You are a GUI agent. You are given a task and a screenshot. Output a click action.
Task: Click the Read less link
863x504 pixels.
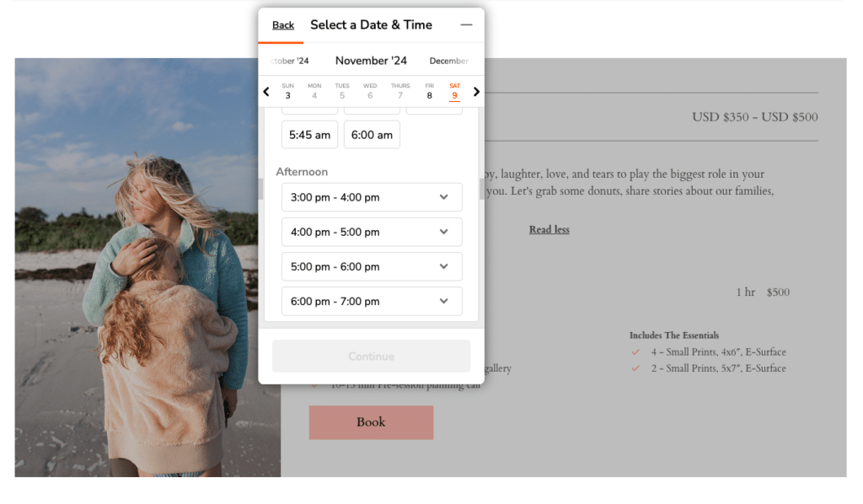click(x=549, y=229)
